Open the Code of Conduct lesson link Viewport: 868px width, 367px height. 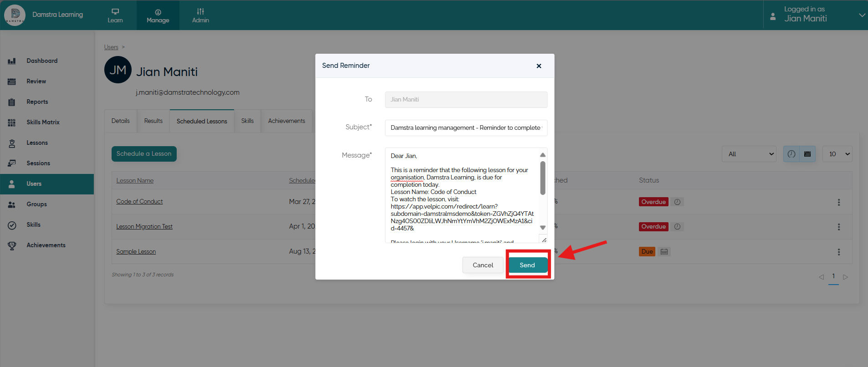coord(139,202)
